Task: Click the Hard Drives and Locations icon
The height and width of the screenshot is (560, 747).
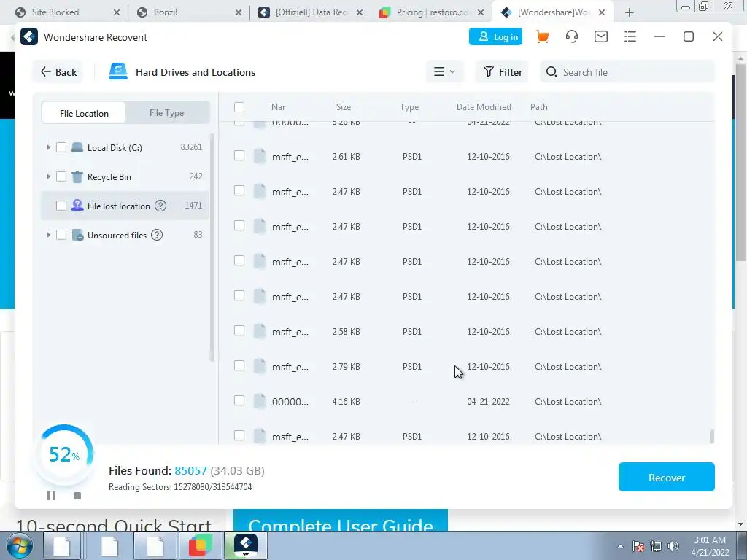Action: tap(117, 72)
